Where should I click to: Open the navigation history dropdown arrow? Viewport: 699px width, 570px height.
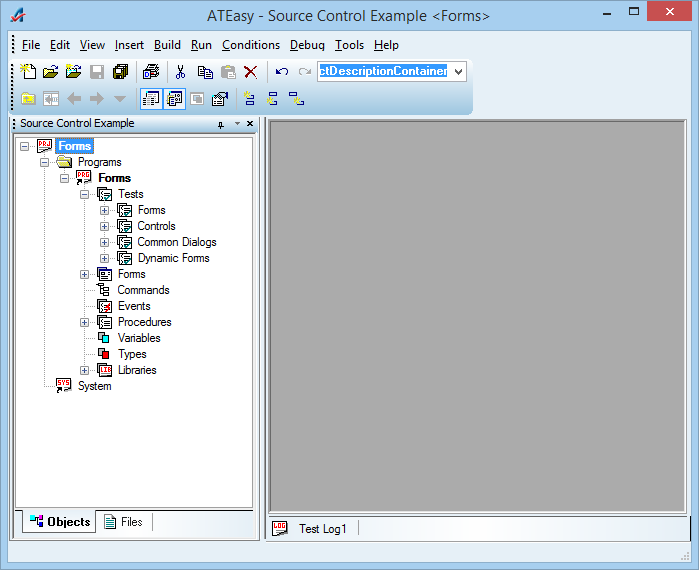[119, 98]
